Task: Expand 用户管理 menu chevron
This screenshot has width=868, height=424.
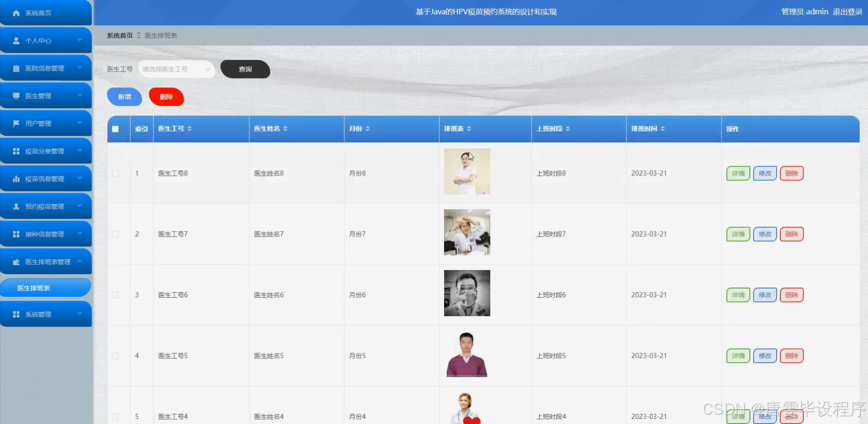Action: coord(80,123)
